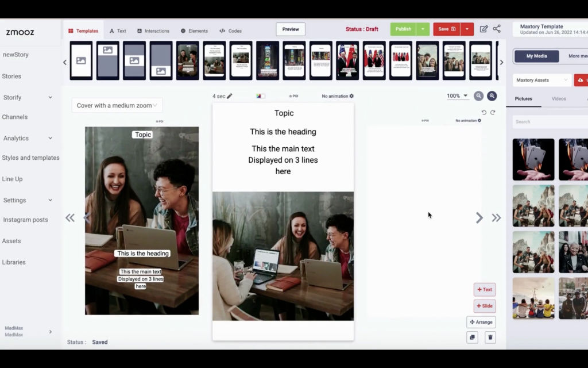
Task: Expand the Analytics sidebar menu
Action: point(51,138)
